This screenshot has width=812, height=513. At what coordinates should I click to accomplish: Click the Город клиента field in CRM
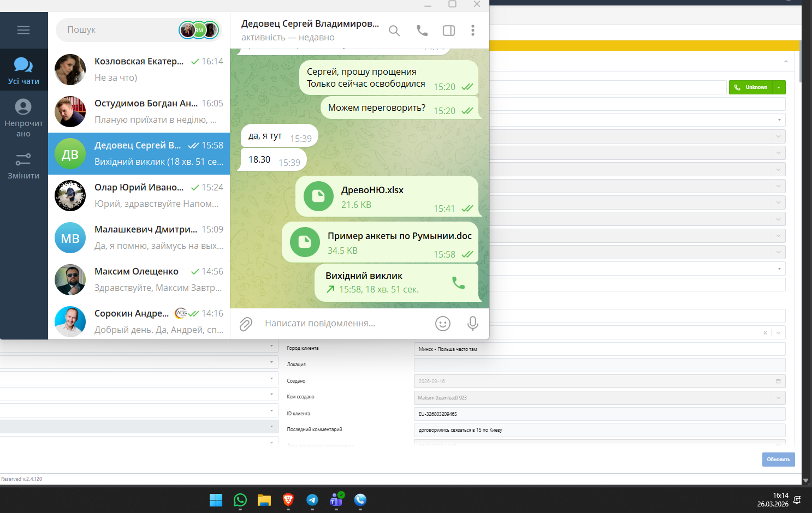(x=600, y=349)
